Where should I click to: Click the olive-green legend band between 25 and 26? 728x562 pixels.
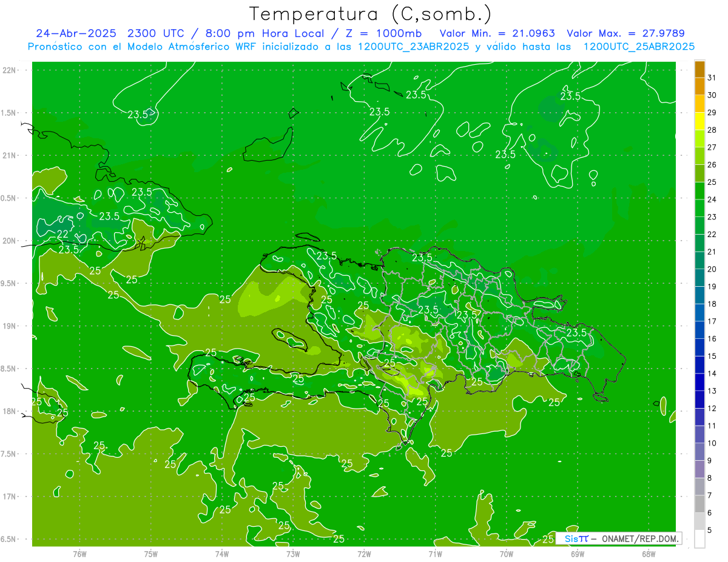point(699,173)
